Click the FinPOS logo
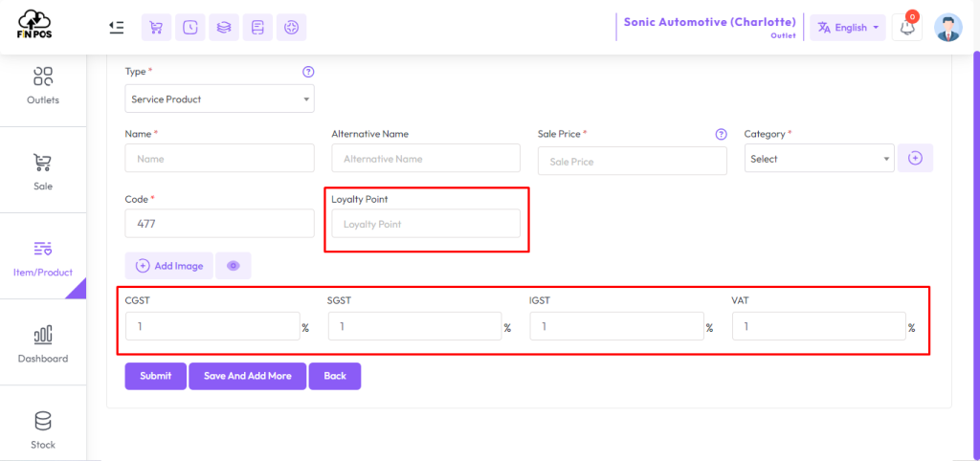 pyautogui.click(x=34, y=25)
